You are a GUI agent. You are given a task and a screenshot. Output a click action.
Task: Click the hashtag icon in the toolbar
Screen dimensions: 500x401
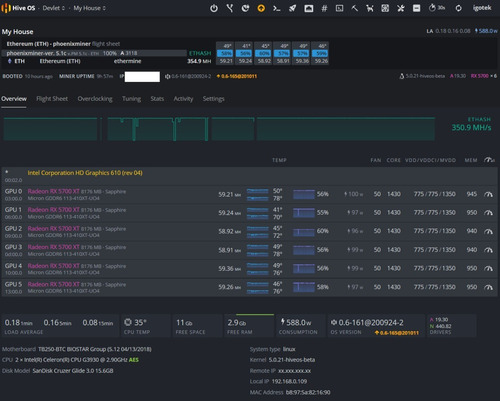click(324, 8)
